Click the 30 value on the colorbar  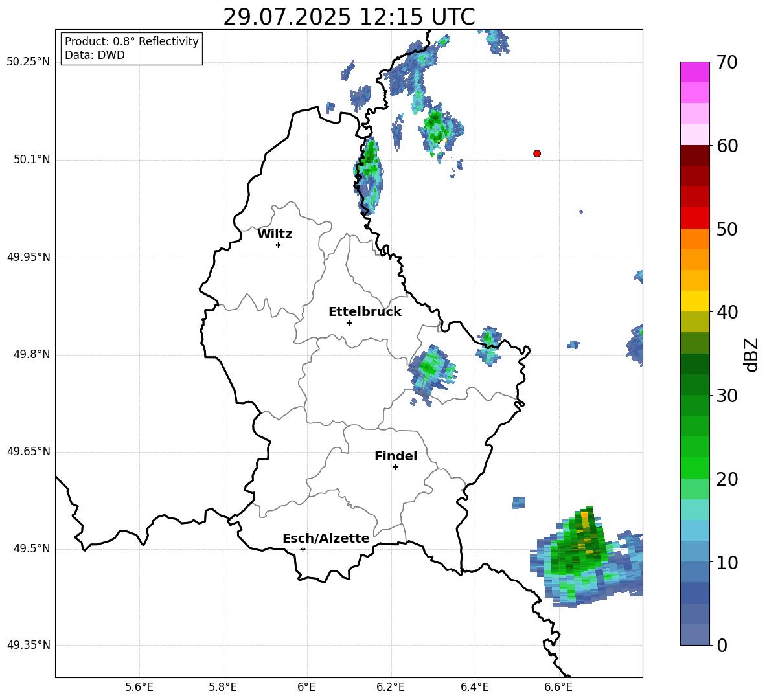tap(726, 396)
